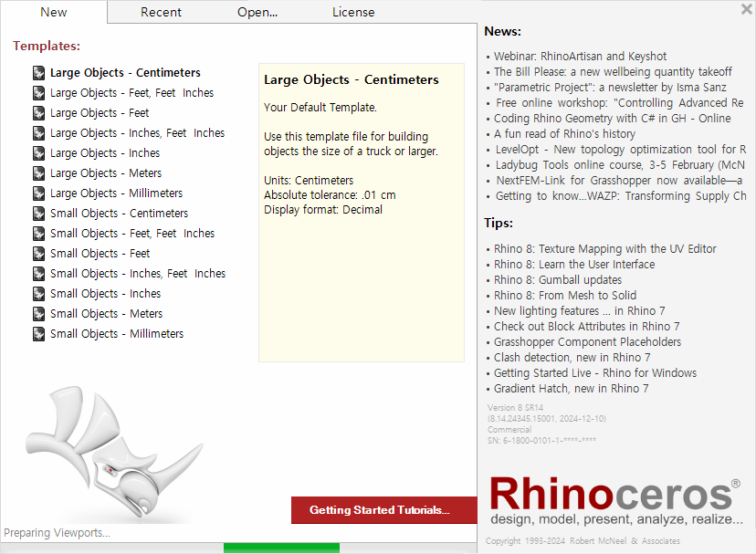
Task: Select Small Objects - Inches, Feet Inches template
Action: pyautogui.click(x=138, y=274)
